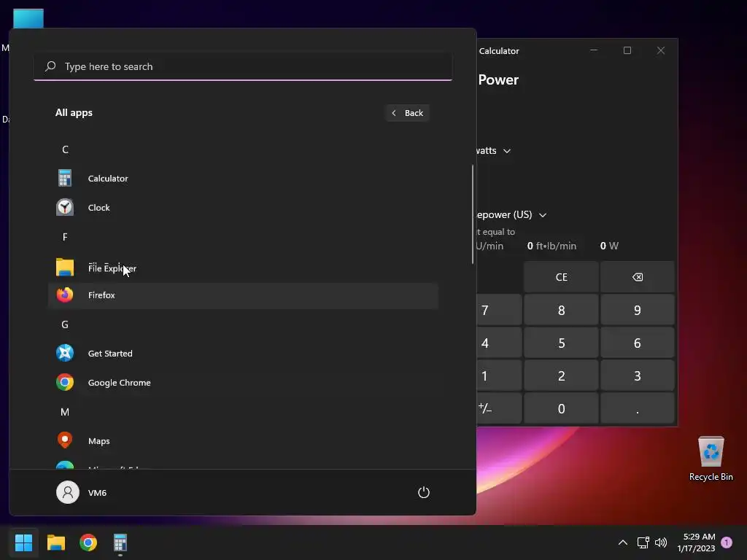Image resolution: width=747 pixels, height=560 pixels.
Task: Click the All apps list scrollbar
Action: 473,214
